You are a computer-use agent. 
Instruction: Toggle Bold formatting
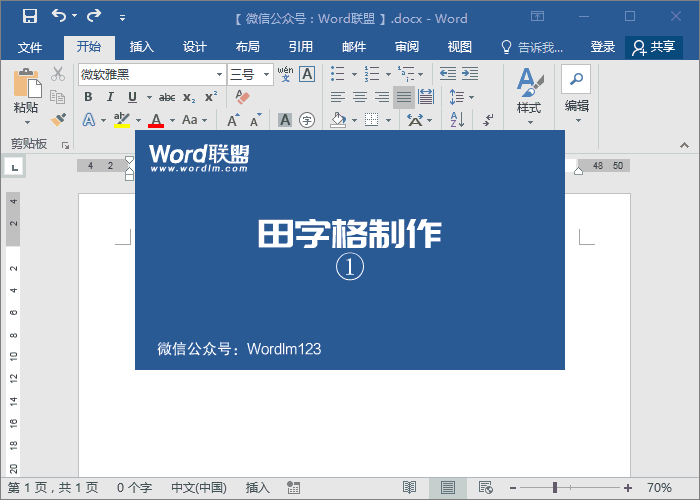click(x=88, y=97)
